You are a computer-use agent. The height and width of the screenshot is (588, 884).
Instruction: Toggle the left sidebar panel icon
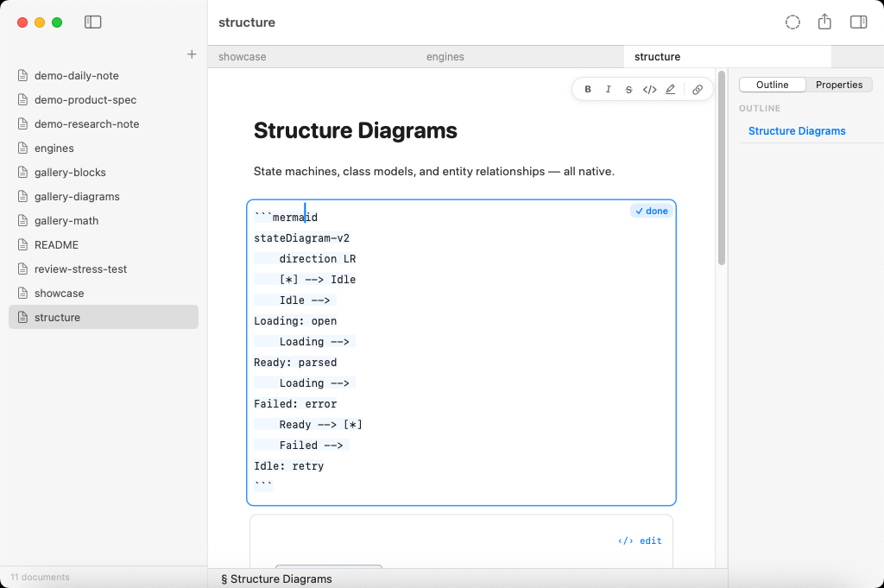[x=92, y=22]
